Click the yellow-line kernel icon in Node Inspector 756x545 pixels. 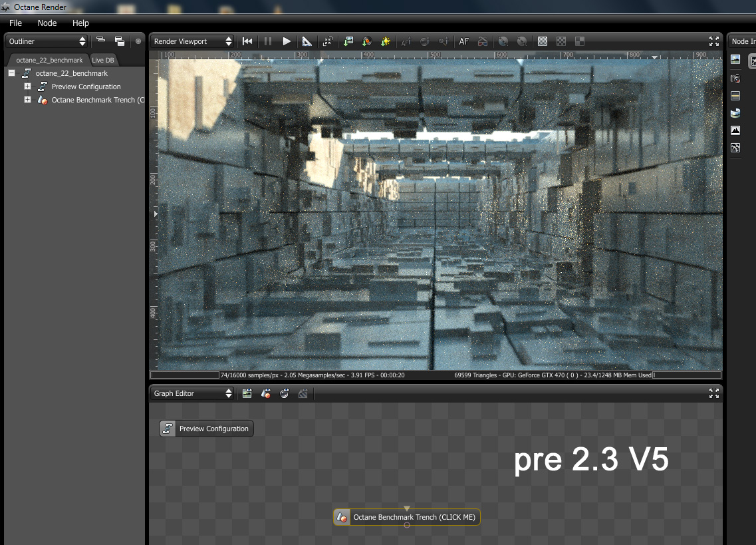pyautogui.click(x=735, y=96)
